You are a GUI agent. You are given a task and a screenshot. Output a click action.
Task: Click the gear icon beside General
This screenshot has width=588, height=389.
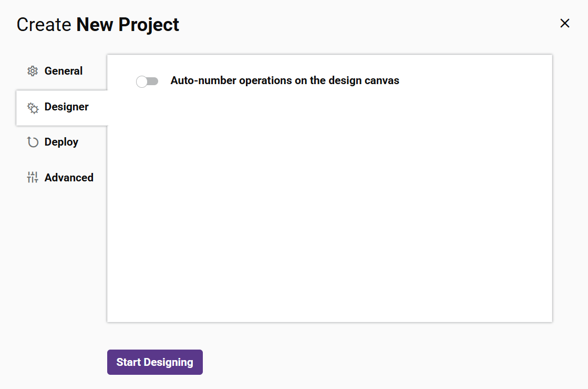[33, 70]
